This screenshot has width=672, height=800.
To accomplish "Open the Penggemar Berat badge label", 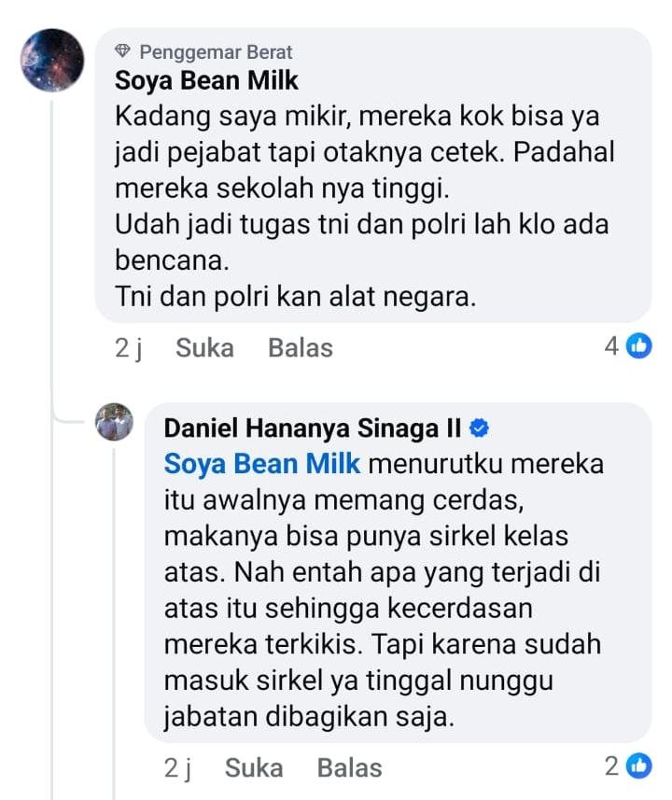I will coord(216,52).
